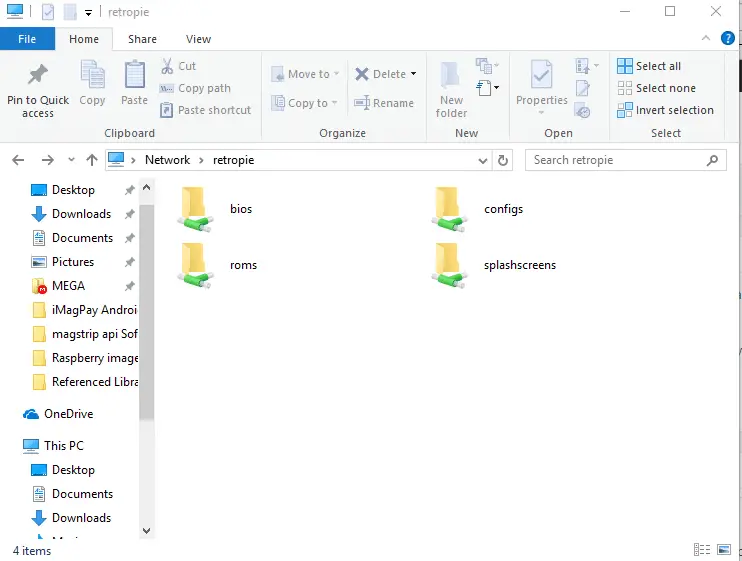
Task: Switch to large icons view in status bar
Action: click(x=724, y=549)
